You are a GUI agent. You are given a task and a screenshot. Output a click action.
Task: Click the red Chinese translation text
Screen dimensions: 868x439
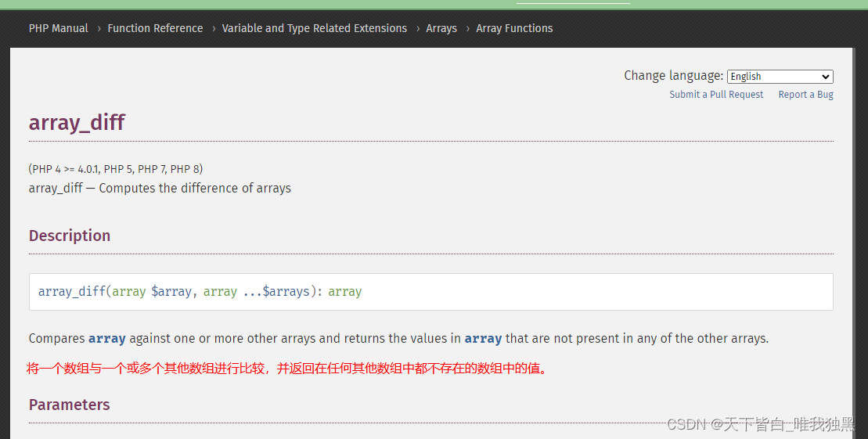point(286,368)
